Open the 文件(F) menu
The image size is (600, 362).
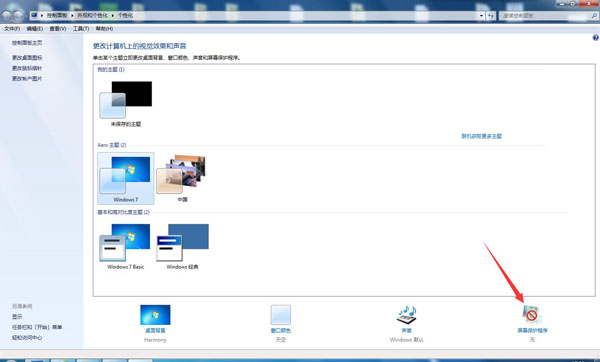(12, 29)
